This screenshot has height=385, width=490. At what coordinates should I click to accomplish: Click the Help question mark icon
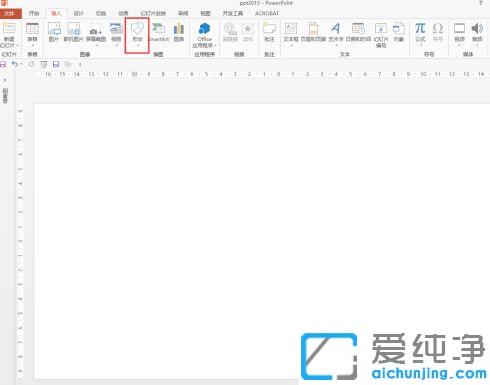481,3
